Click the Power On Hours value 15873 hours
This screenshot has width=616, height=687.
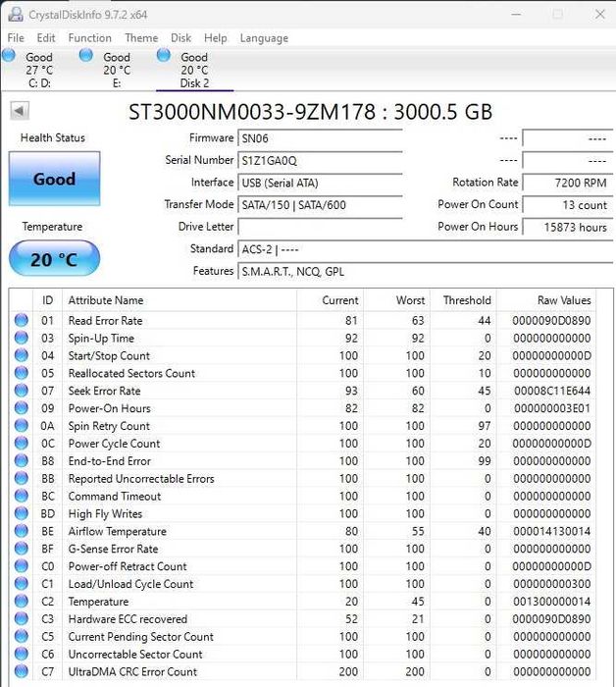tap(567, 227)
